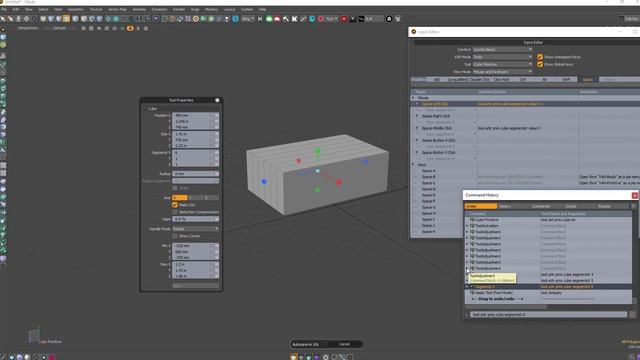Screen dimensions: 640x360
Task: Enable the Show Corner checkbox
Action: (175, 236)
